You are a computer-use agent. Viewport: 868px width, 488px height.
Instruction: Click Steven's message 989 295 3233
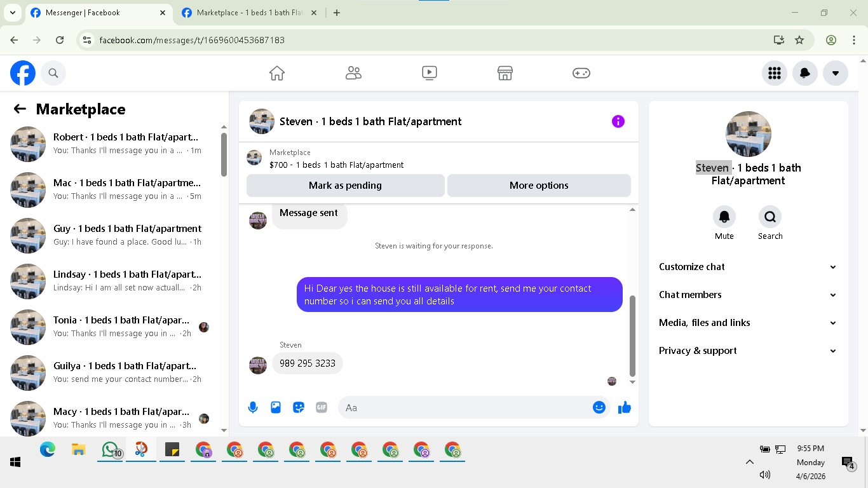point(308,363)
